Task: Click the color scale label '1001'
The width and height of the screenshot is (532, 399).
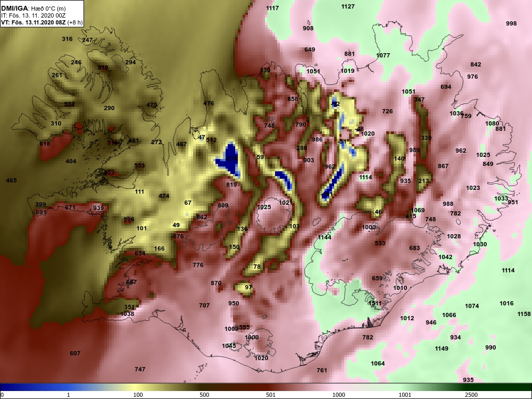Action: pos(405,395)
